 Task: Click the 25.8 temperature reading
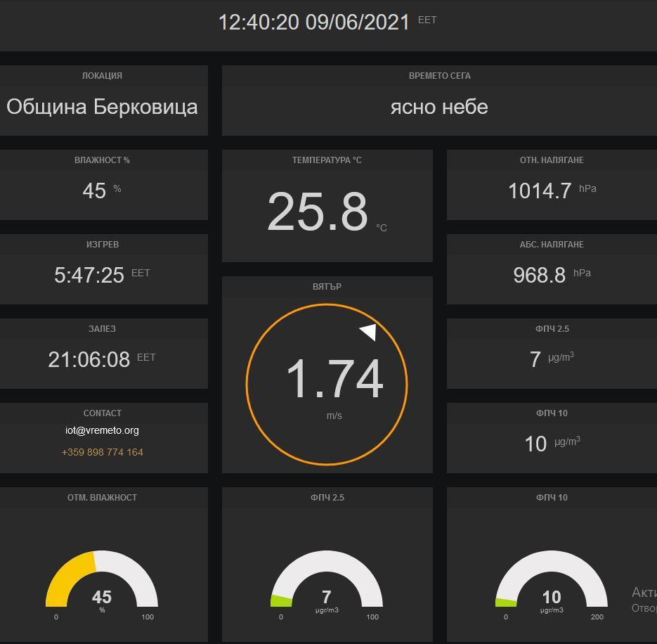[318, 212]
